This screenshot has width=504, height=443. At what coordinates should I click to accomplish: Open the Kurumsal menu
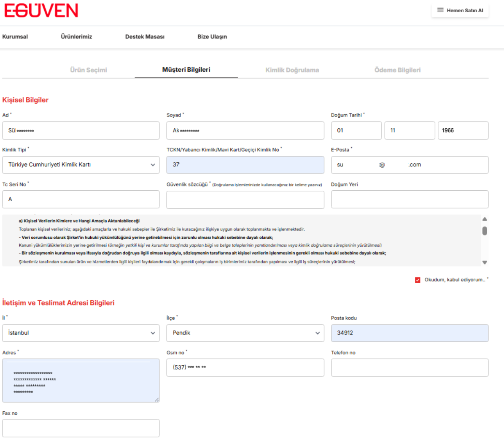[x=14, y=37]
